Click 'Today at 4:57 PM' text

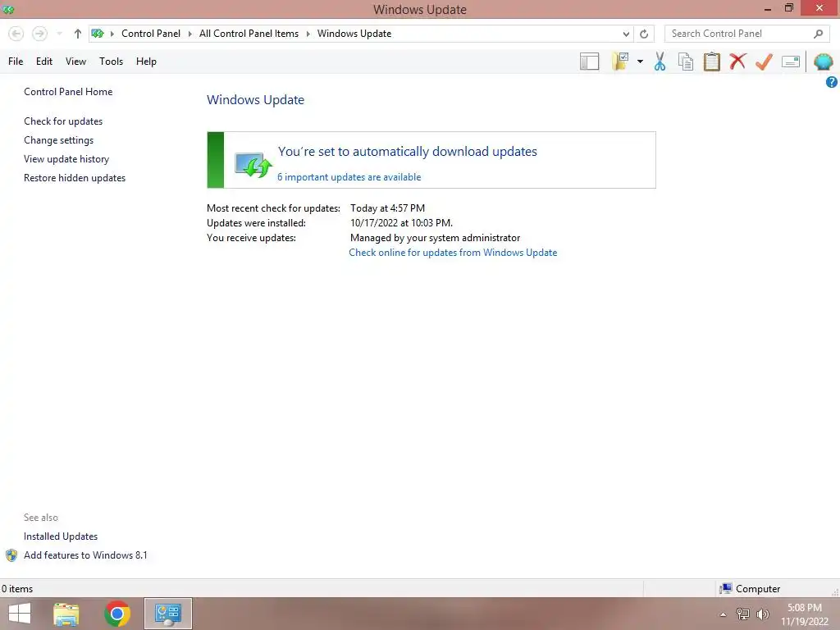[x=387, y=208]
